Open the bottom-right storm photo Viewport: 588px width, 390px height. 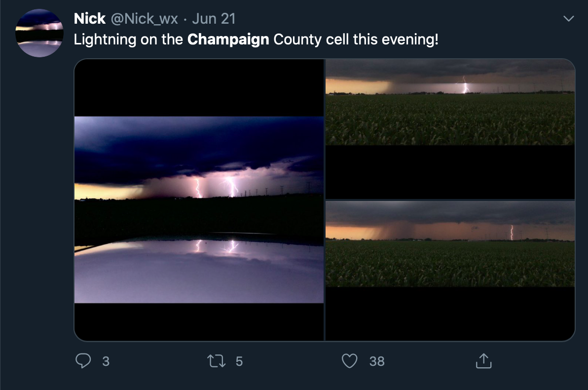(450, 244)
